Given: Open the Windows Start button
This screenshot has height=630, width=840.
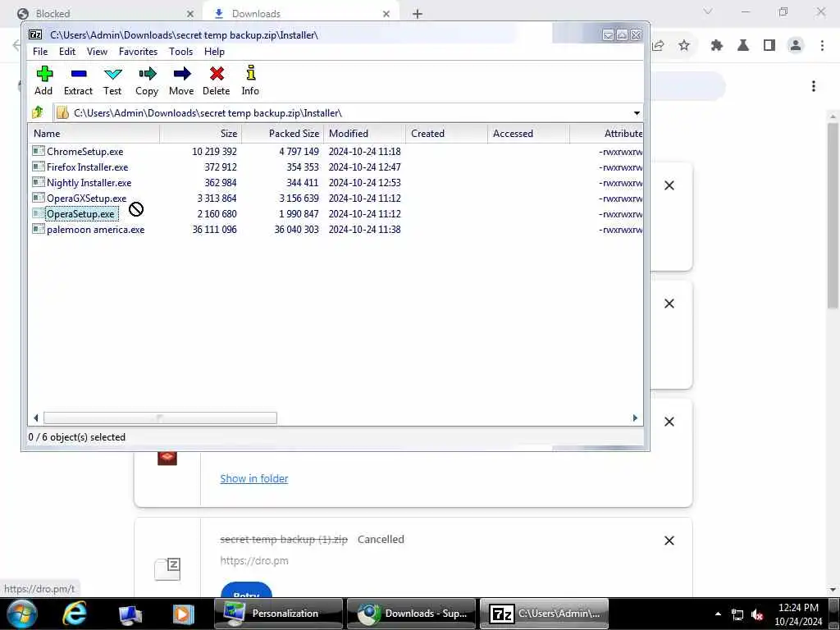Looking at the screenshot, I should coord(21,614).
